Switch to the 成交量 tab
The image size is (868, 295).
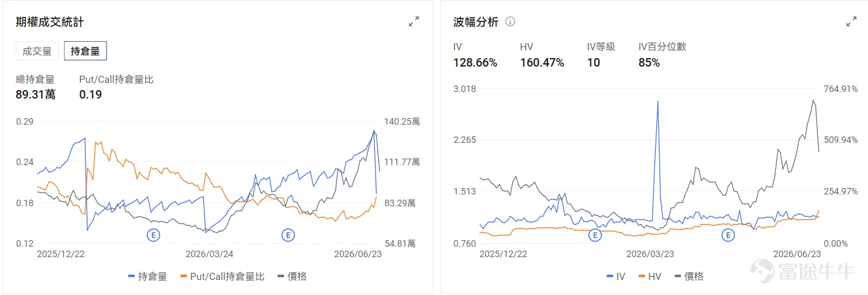pos(37,51)
